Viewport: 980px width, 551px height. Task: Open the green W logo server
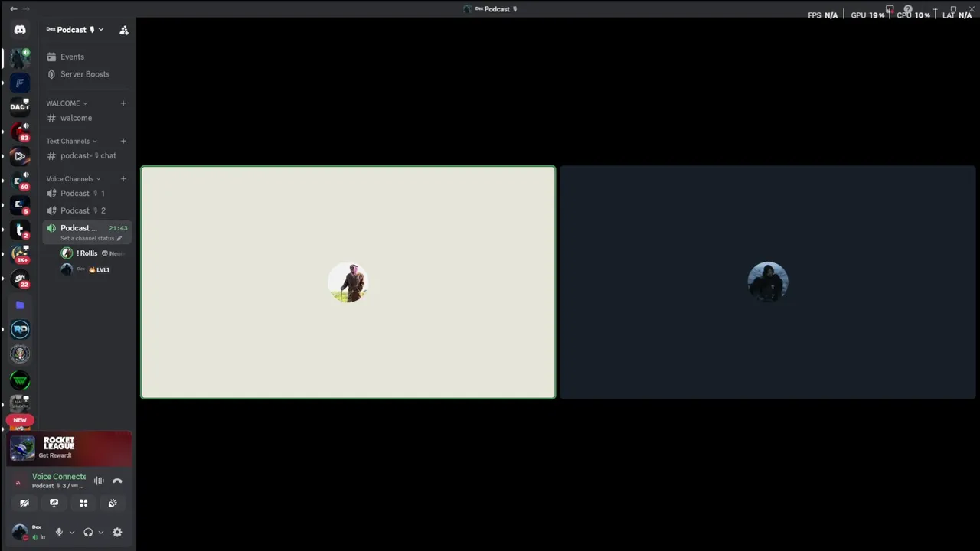coord(20,380)
